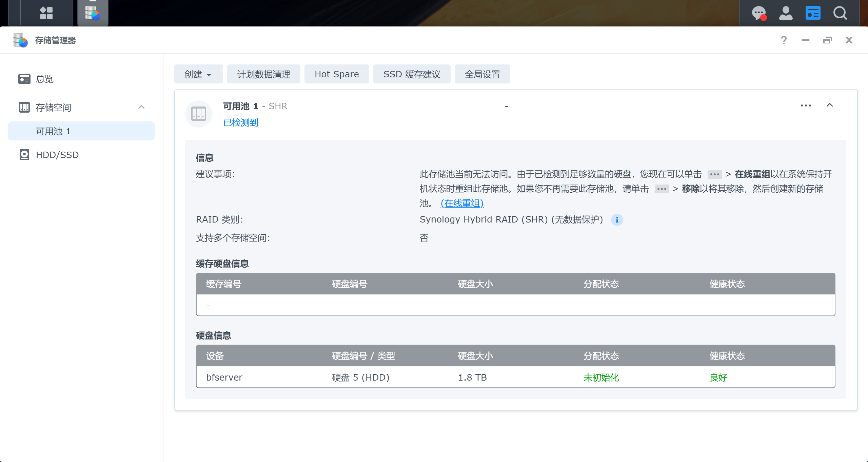Click the 缓存编号 column header
The height and width of the screenshot is (462, 868).
pyautogui.click(x=224, y=284)
